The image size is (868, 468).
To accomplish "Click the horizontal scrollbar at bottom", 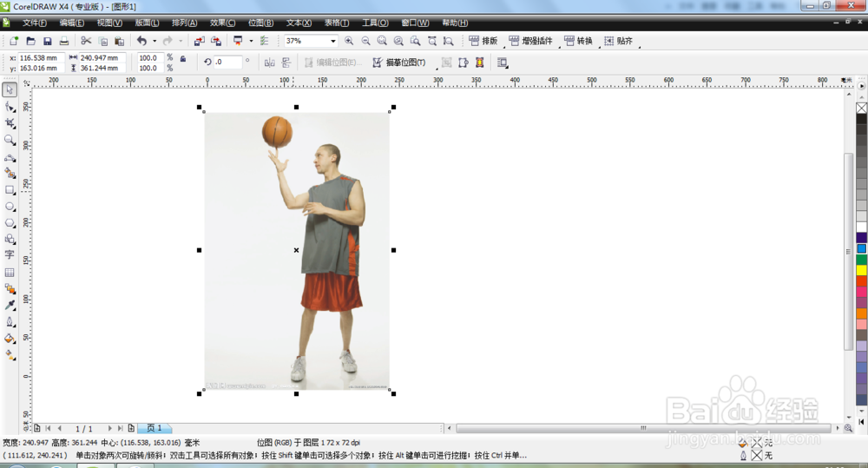I will (x=643, y=428).
